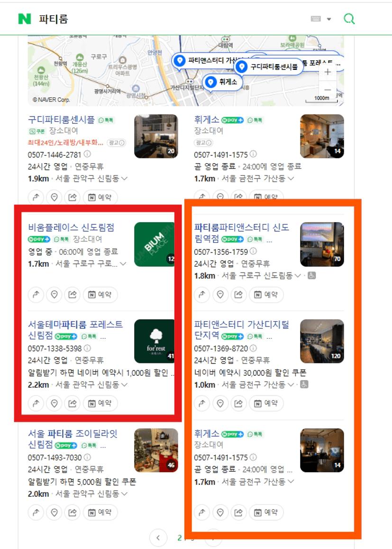Click the directions arrow icon for 비움플레이스 신도림점

(36, 295)
